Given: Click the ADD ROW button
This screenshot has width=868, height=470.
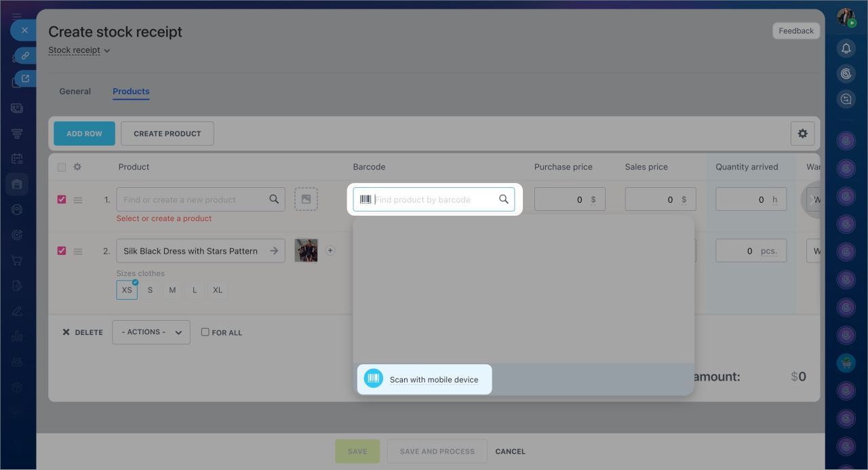Looking at the screenshot, I should click(84, 134).
